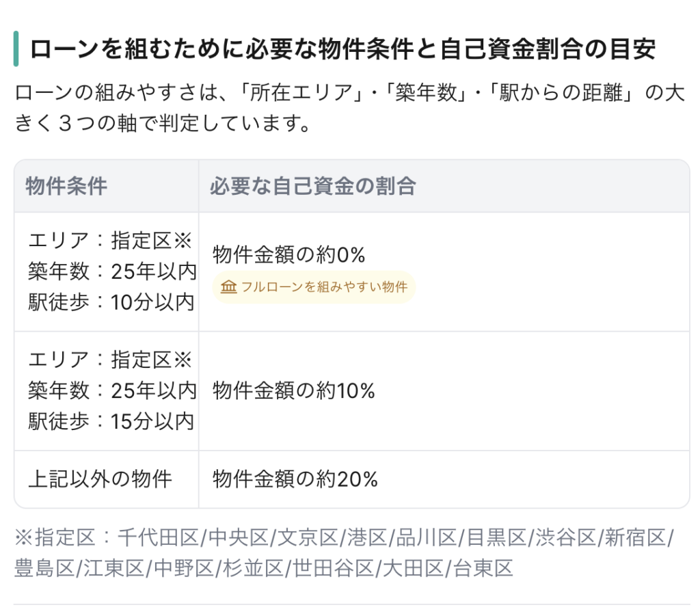Image resolution: width=700 pixels, height=614 pixels.
Task: Click the ※ mark in the first row
Action: click(183, 241)
